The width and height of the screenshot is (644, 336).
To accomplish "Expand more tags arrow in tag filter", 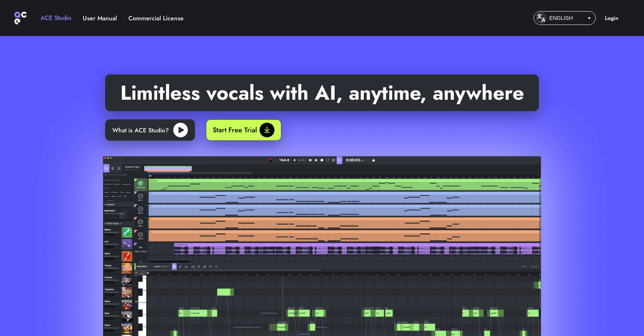I will point(125,196).
